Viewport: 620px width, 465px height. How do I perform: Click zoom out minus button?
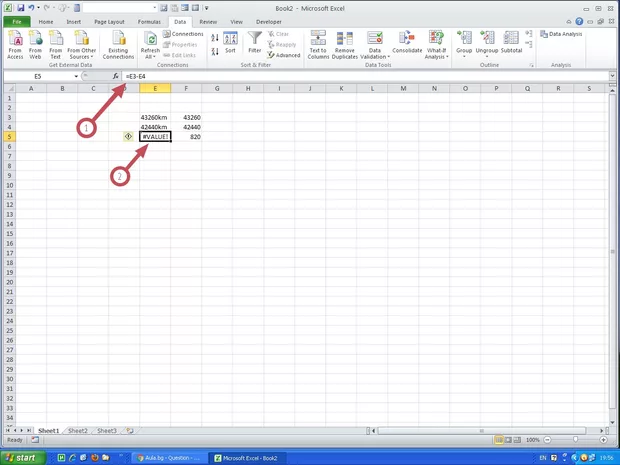(547, 440)
